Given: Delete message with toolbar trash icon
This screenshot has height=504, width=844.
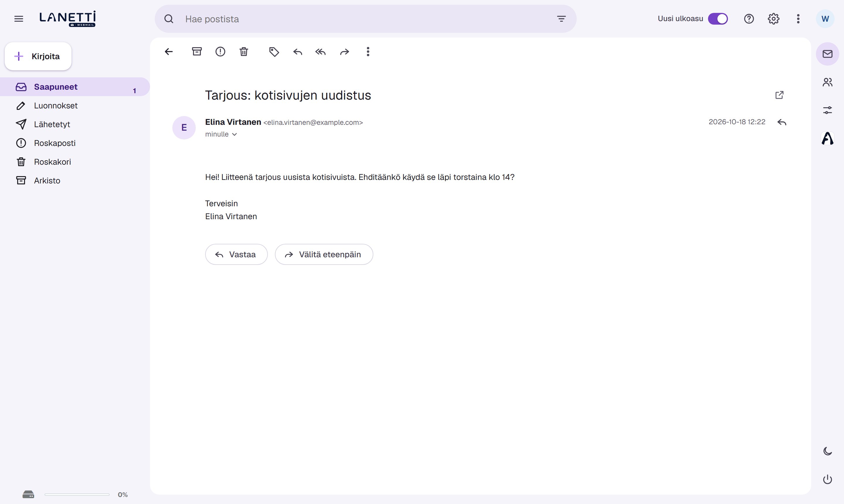Looking at the screenshot, I should [244, 52].
